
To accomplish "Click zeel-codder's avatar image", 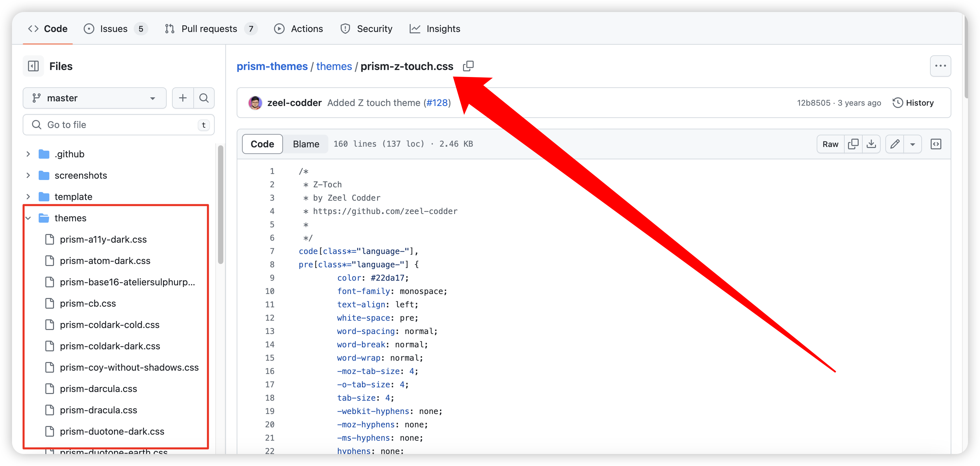I will coord(255,103).
